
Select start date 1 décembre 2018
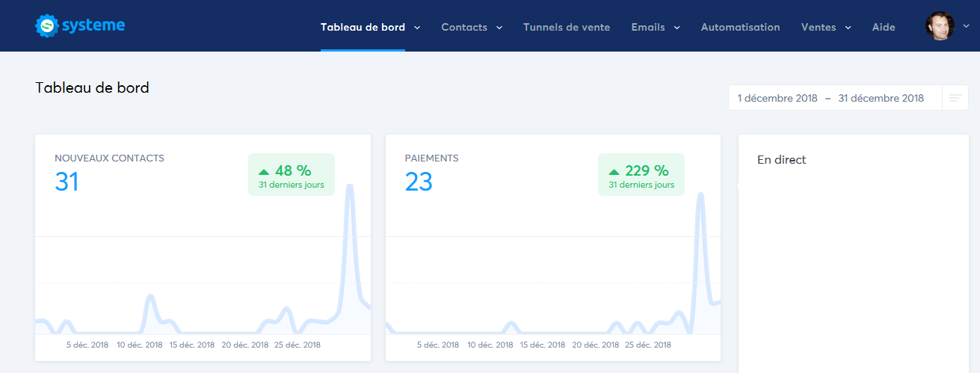(x=777, y=98)
